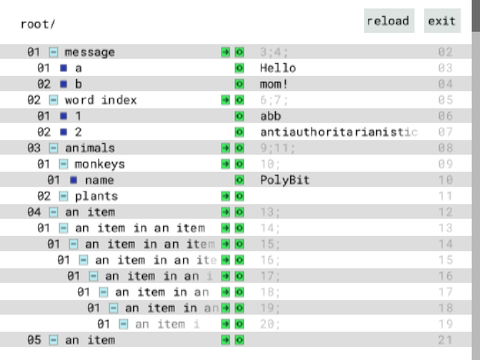Viewport: 480px width, 360px height.
Task: Click the green arrow icon on message row
Action: point(226,52)
